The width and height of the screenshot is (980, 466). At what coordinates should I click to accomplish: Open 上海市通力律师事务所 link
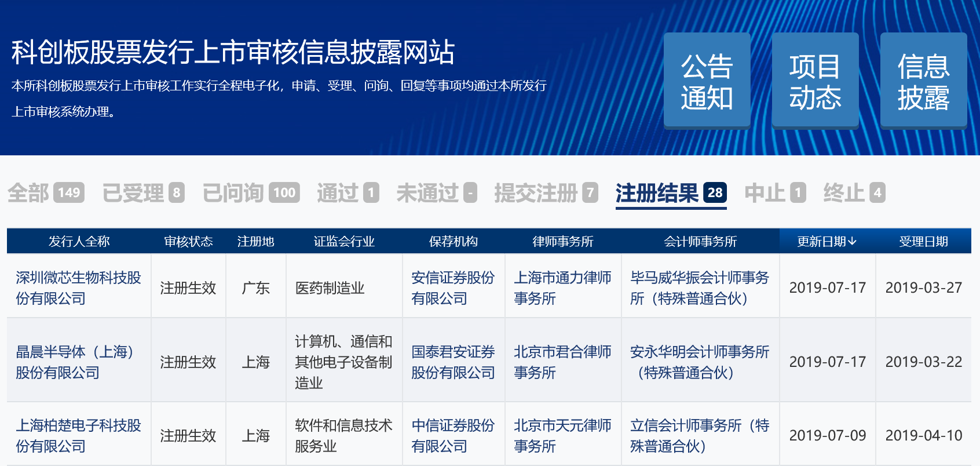pyautogui.click(x=562, y=288)
